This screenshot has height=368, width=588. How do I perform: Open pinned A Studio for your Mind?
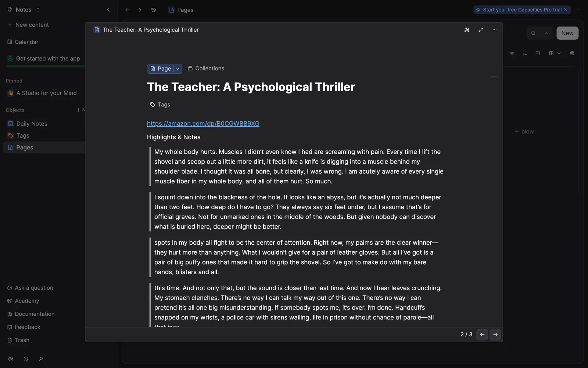(42, 93)
